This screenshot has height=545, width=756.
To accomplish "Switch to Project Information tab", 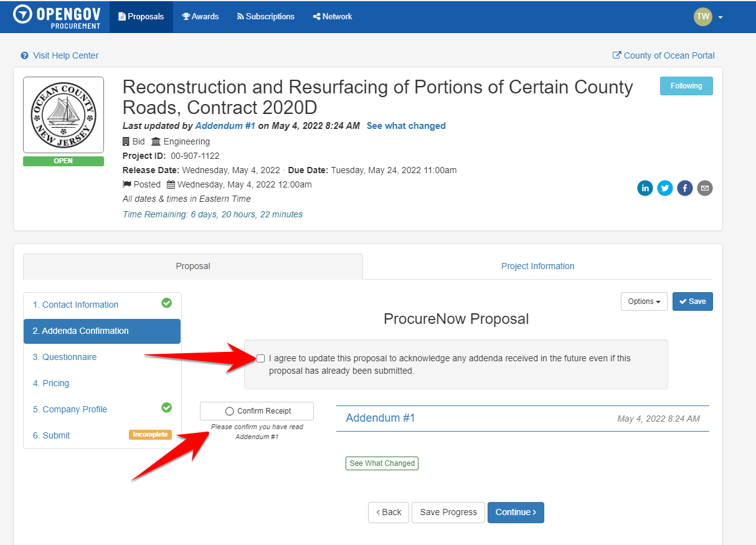I will [537, 266].
